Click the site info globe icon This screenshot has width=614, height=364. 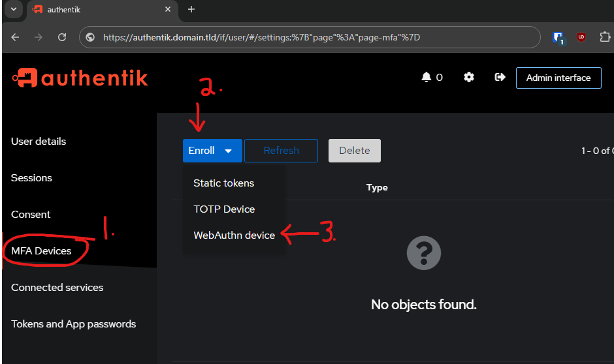[90, 37]
